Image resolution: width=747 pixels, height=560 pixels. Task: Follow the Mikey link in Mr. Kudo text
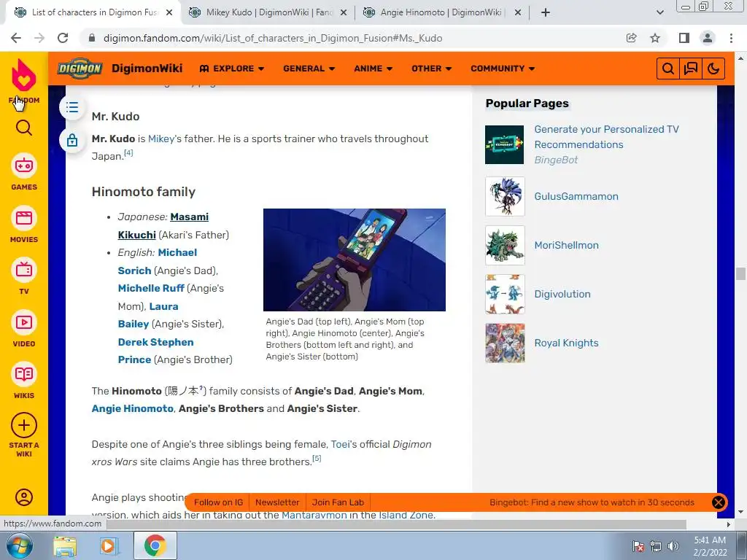[161, 139]
